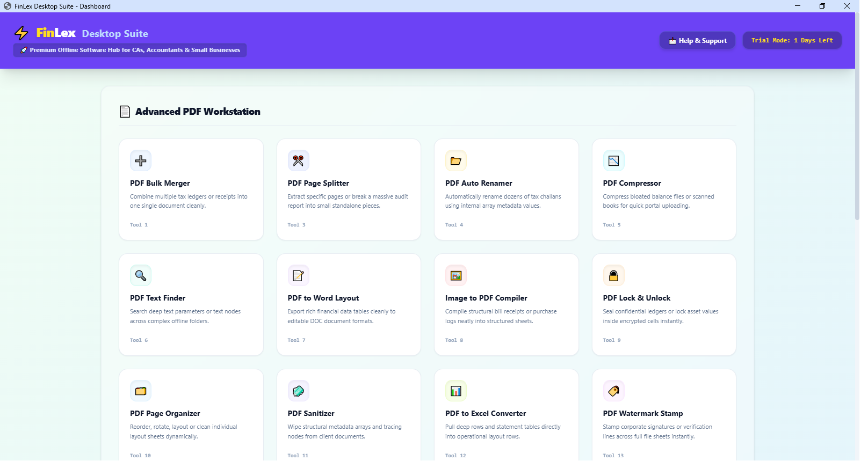The height and width of the screenshot is (468, 868).
Task: Click the document icon beside Advanced PDF Workstation
Action: click(x=125, y=112)
